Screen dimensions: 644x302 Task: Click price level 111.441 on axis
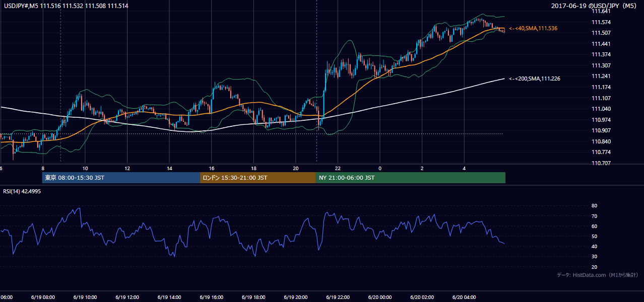click(x=601, y=44)
